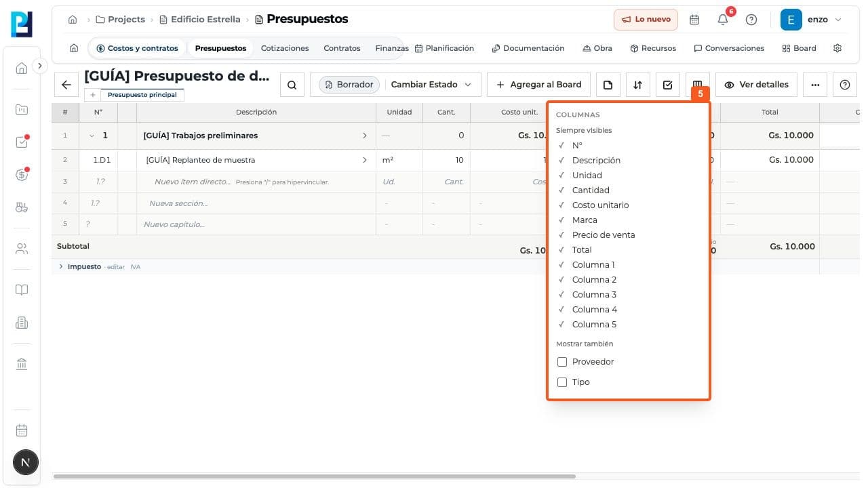The height and width of the screenshot is (488, 868).
Task: Click the settings gear in module tabs
Action: pyautogui.click(x=837, y=48)
